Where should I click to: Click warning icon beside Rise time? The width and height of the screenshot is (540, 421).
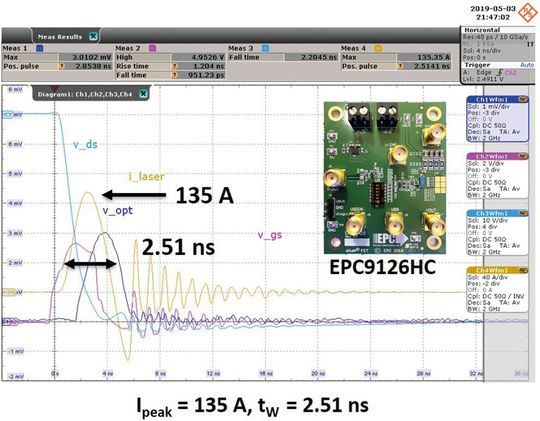pyautogui.click(x=175, y=66)
